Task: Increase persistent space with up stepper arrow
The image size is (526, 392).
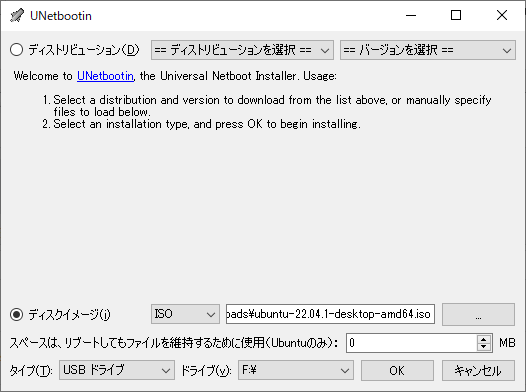Action: click(x=484, y=339)
